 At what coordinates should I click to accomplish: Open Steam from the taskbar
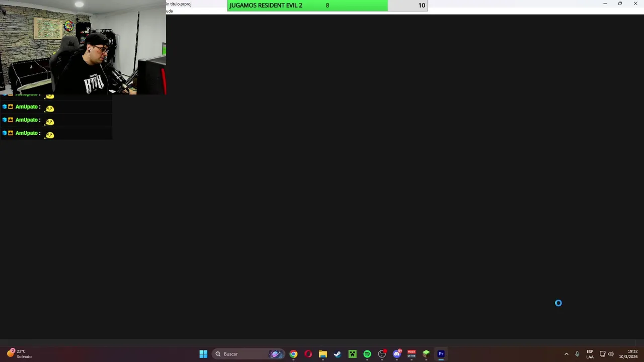[338, 354]
